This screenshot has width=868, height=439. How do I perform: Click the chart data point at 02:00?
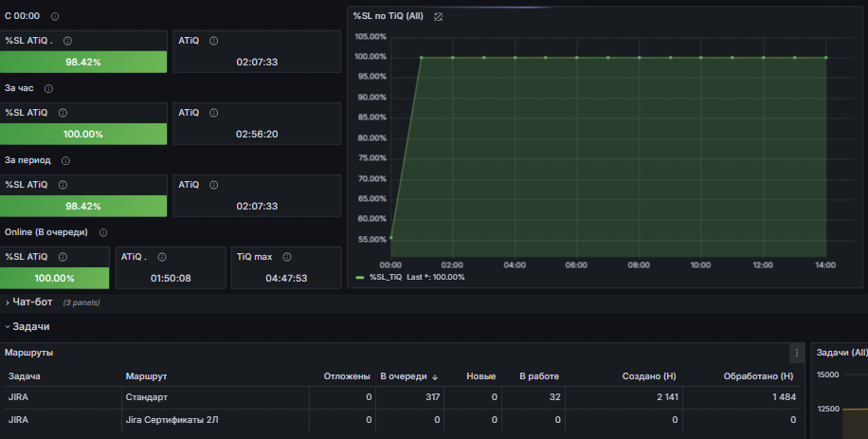click(453, 57)
